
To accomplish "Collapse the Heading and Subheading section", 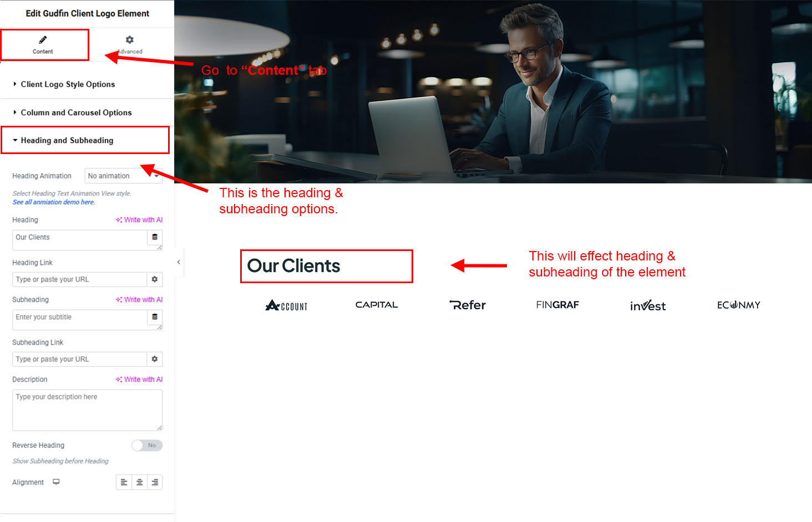I will pos(67,141).
